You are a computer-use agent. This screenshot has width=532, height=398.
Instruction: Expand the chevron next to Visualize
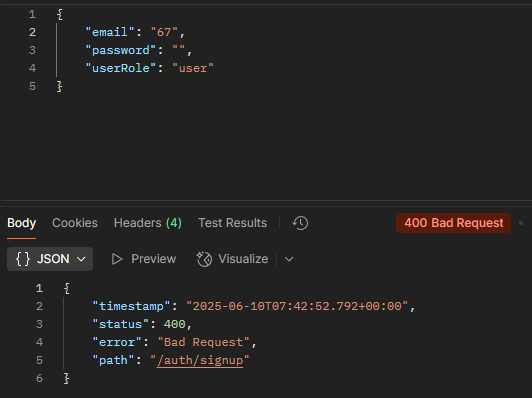(x=289, y=259)
